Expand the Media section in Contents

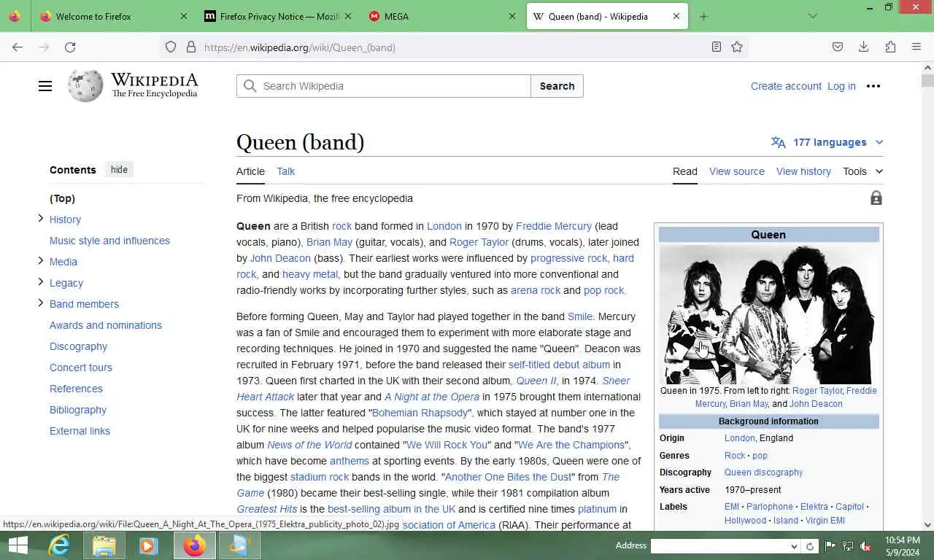tap(41, 260)
